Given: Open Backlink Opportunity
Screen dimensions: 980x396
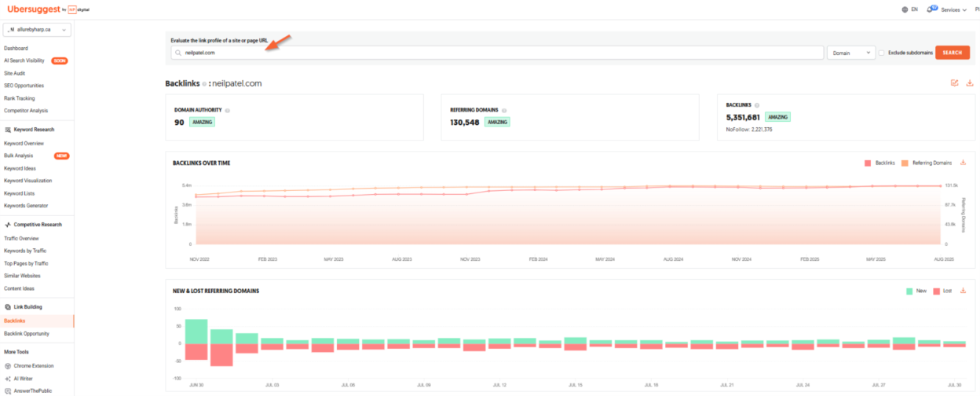Looking at the screenshot, I should tap(27, 333).
